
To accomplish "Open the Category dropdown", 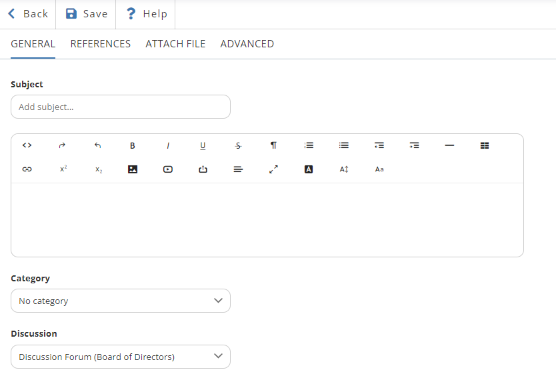I will coord(121,301).
